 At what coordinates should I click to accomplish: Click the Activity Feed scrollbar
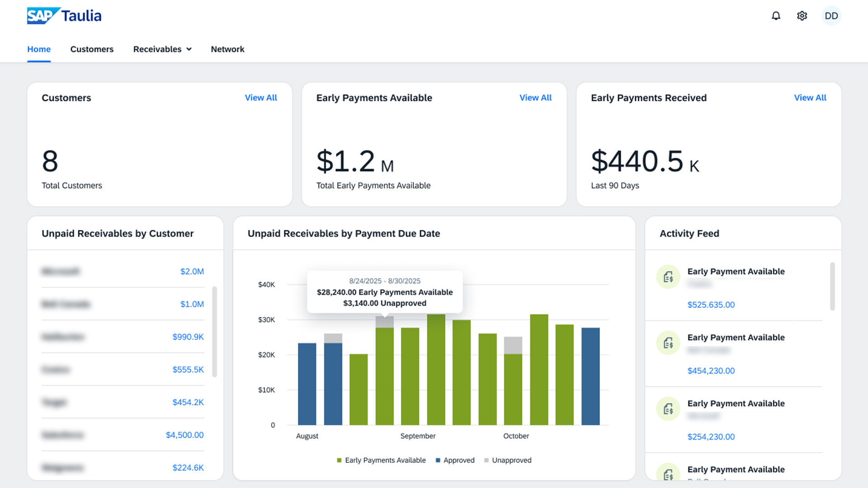pyautogui.click(x=832, y=286)
